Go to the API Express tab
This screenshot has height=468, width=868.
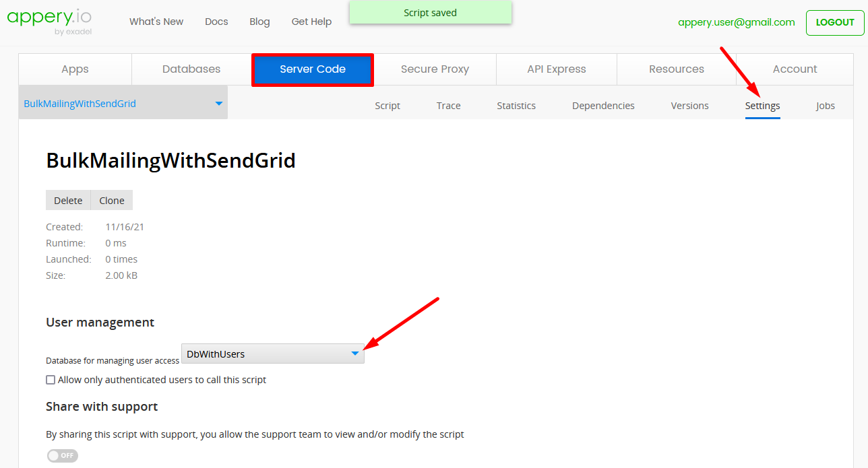click(x=557, y=69)
